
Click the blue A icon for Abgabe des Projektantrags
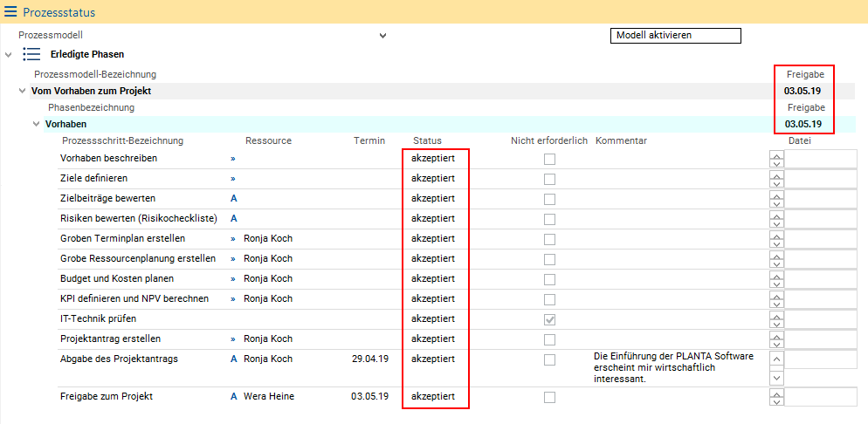(234, 359)
